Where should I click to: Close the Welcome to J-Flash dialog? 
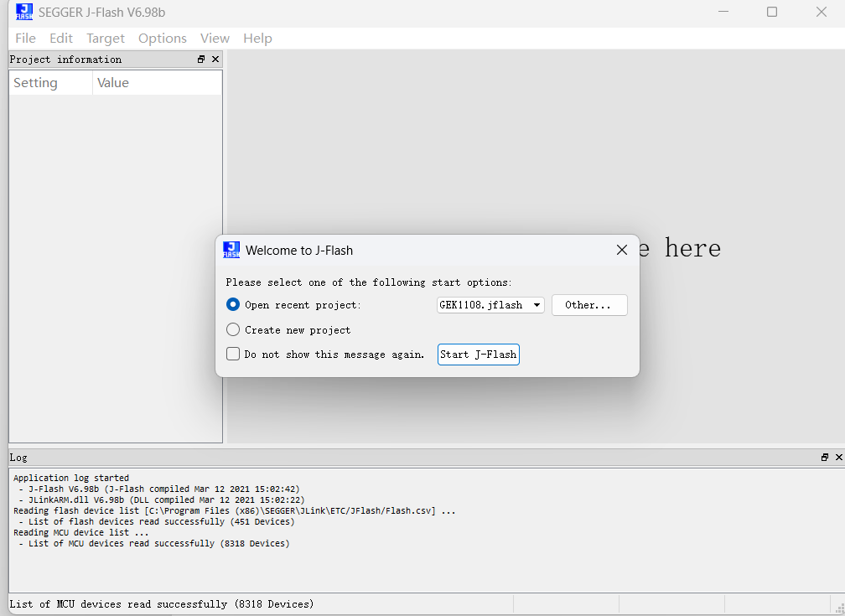[622, 250]
